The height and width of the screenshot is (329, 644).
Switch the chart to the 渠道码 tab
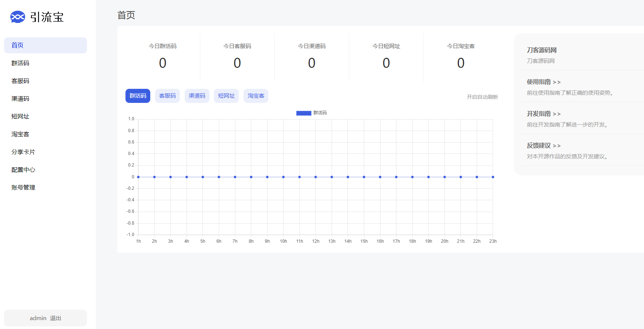[197, 96]
